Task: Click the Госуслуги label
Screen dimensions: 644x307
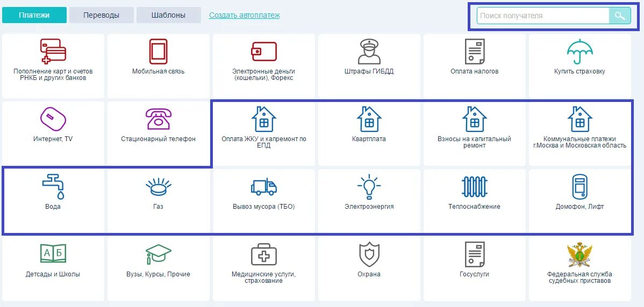Action: pos(474,274)
